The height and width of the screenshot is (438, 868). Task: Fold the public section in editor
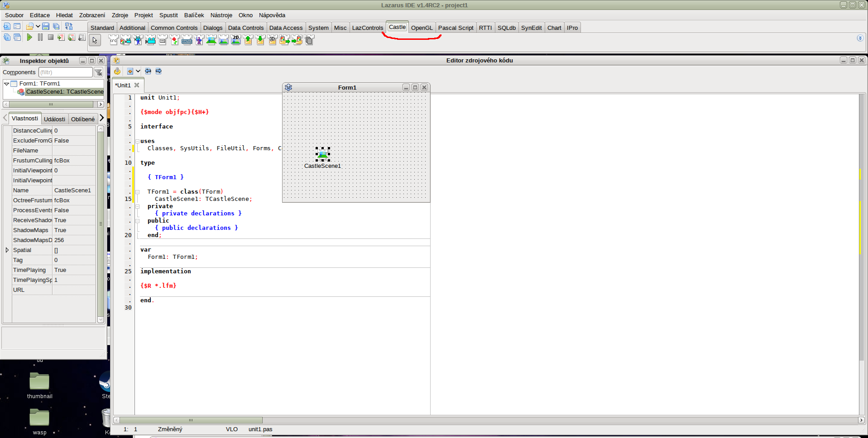tap(137, 221)
